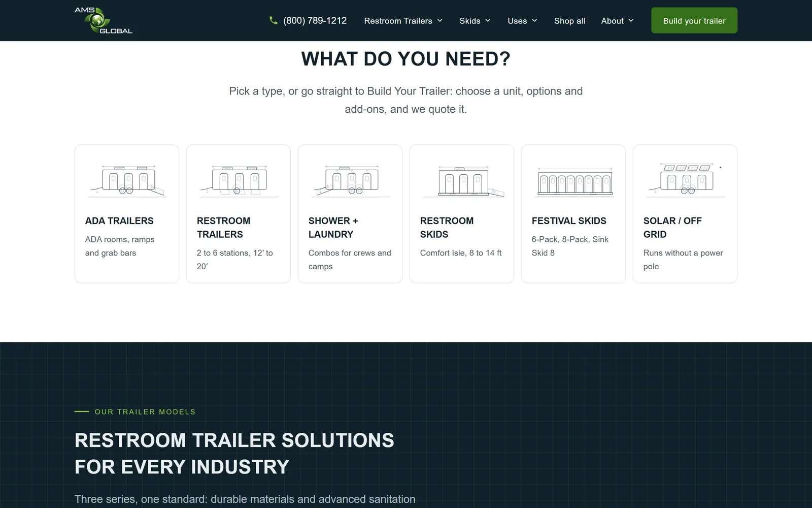Select the Solar / Off Grid trailer illustration
This screenshot has width=812, height=508.
[x=685, y=180]
